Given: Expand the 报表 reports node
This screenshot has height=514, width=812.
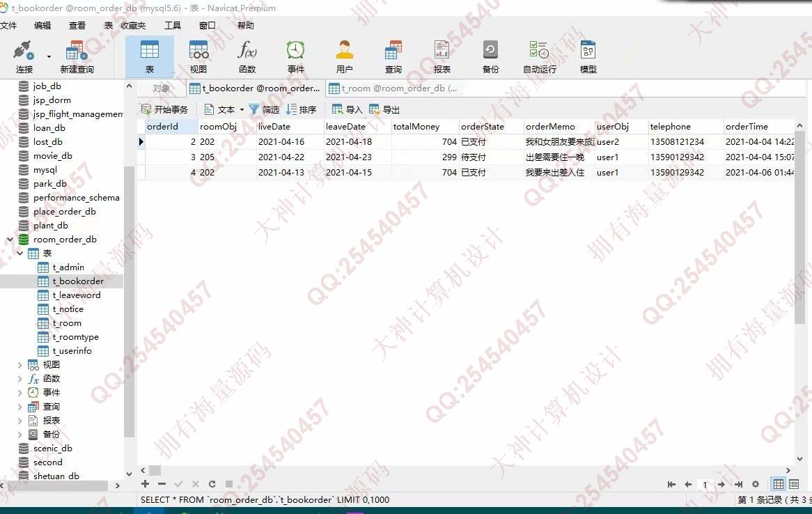Looking at the screenshot, I should point(19,421).
